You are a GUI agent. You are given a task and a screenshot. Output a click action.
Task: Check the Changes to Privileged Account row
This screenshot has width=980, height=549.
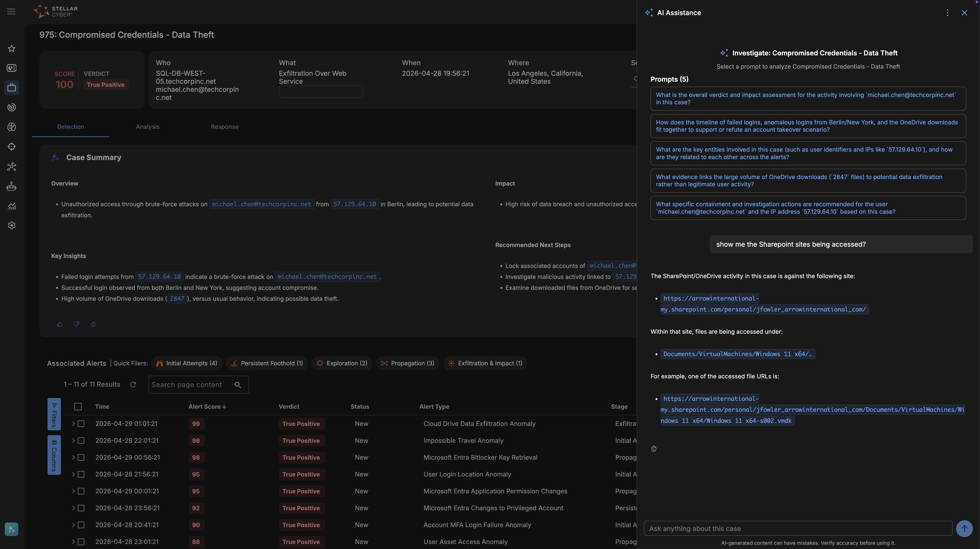click(x=81, y=508)
